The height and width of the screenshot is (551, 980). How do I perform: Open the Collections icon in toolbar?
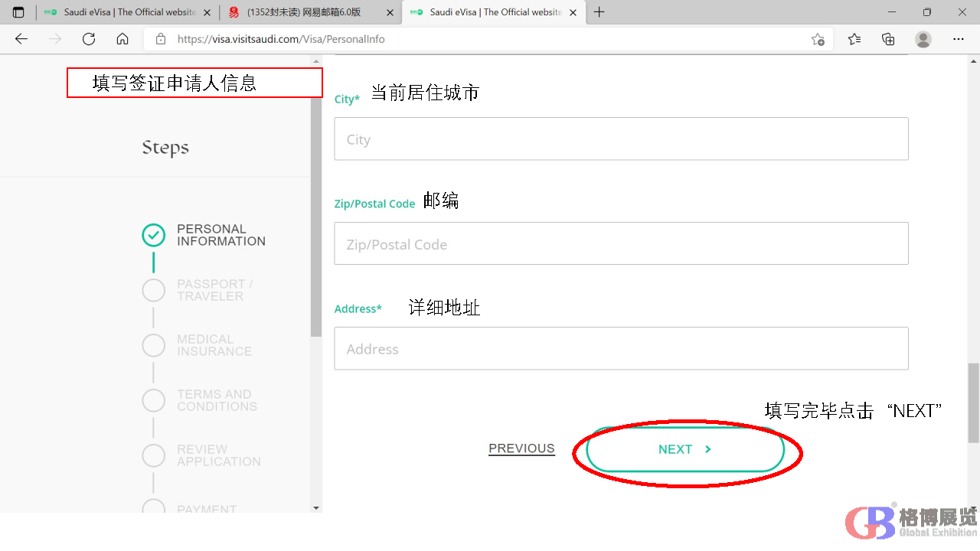pos(888,39)
